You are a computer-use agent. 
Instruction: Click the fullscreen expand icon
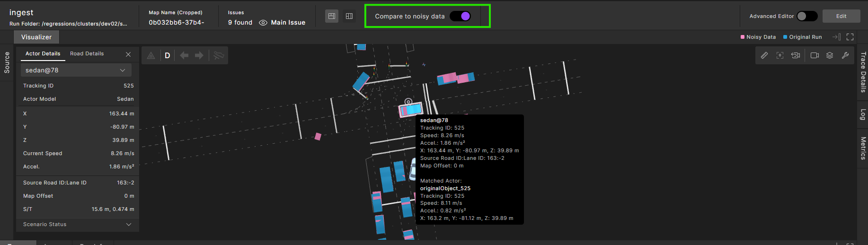850,37
